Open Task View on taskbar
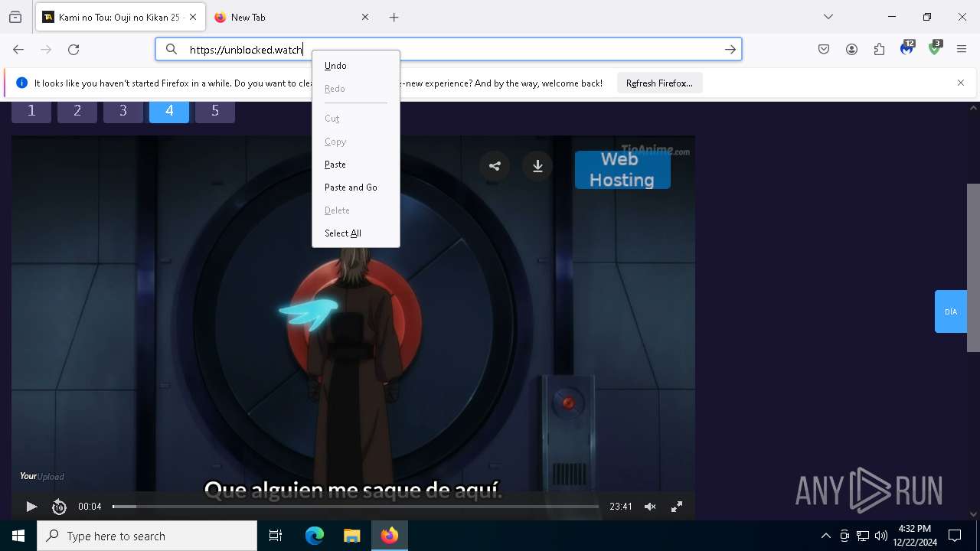The image size is (980, 551). point(276,536)
